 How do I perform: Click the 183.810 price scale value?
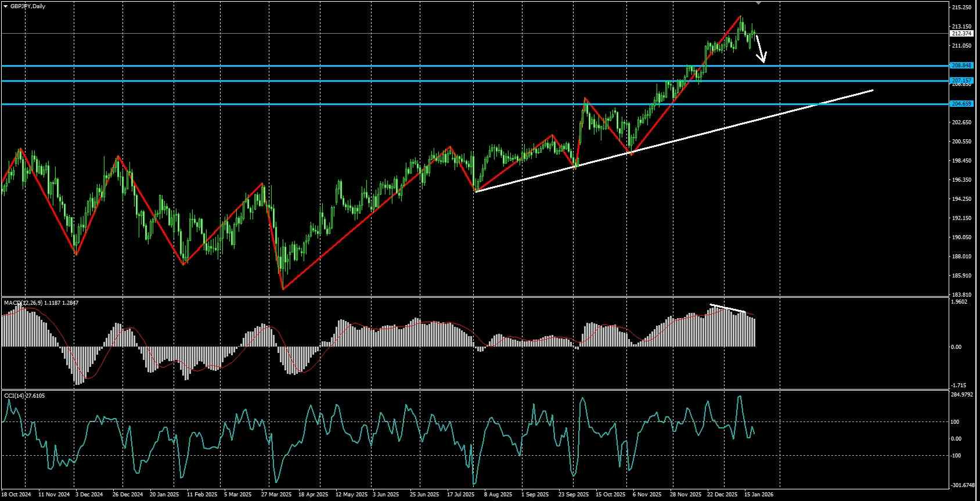(x=961, y=295)
